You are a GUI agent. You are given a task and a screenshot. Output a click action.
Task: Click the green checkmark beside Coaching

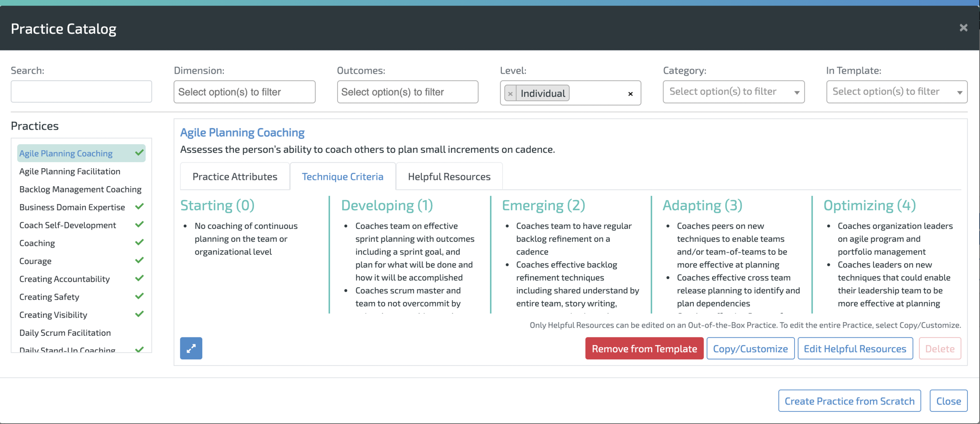140,243
